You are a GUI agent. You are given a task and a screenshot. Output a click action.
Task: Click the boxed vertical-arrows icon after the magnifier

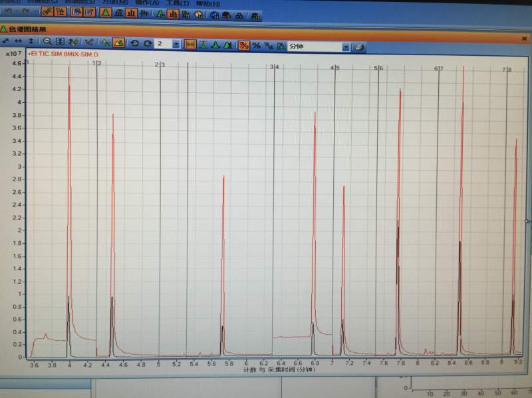pyautogui.click(x=60, y=42)
